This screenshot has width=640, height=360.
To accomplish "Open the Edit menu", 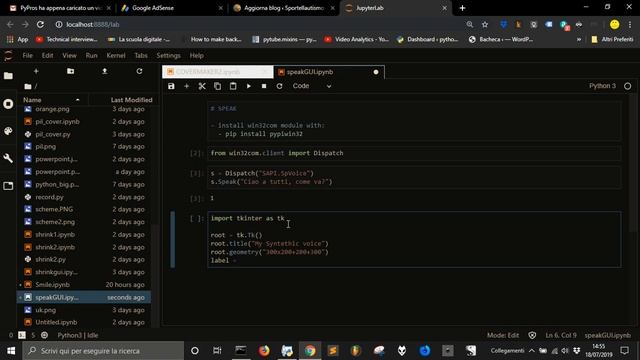I will [x=47, y=56].
